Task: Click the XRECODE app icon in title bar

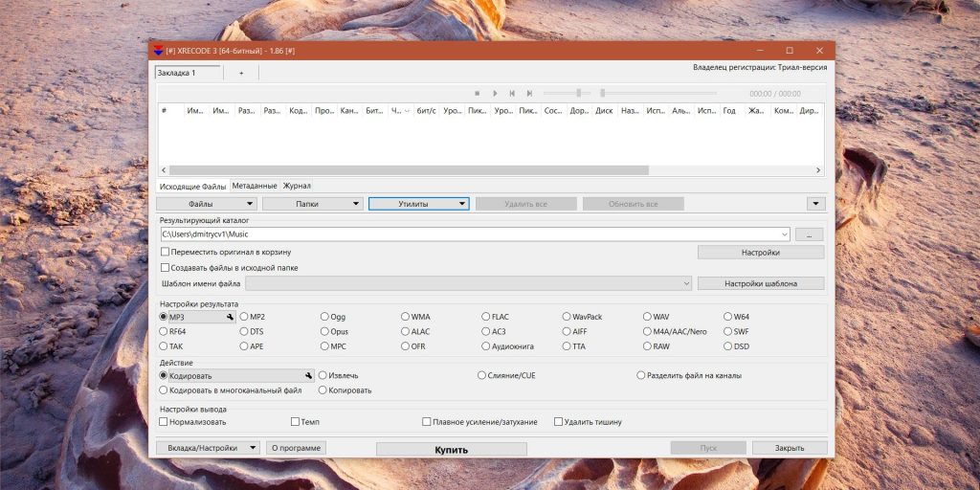Action: click(x=158, y=51)
